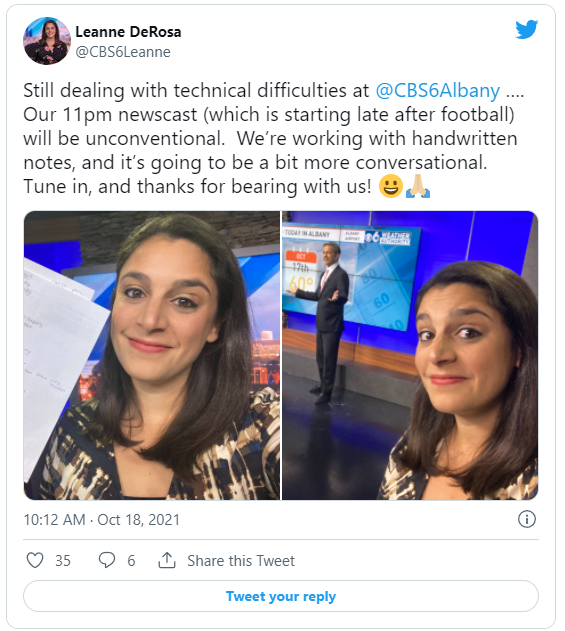Open replies via speech bubble icon
The height and width of the screenshot is (631, 565).
click(107, 560)
